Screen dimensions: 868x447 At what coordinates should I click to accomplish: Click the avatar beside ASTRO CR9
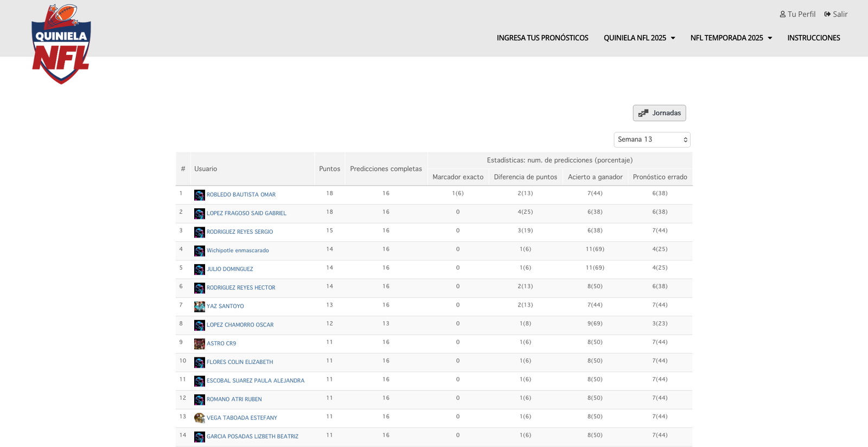(200, 344)
